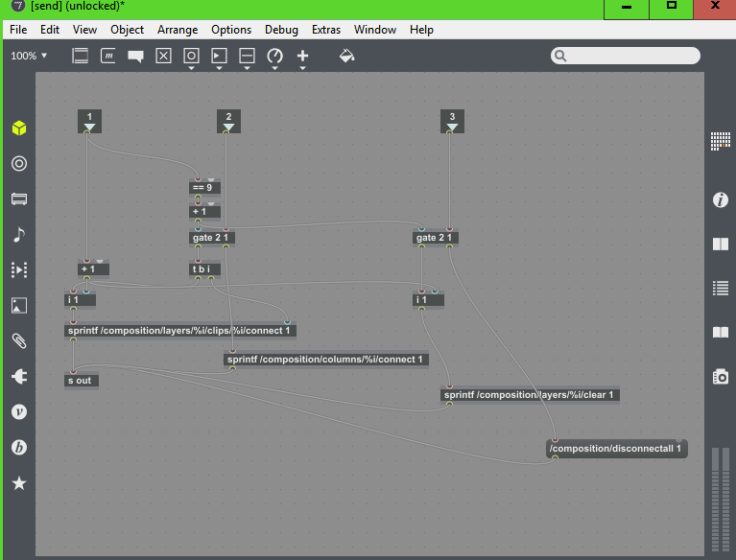
Task: Add a comment box from the toolbar
Action: point(135,56)
